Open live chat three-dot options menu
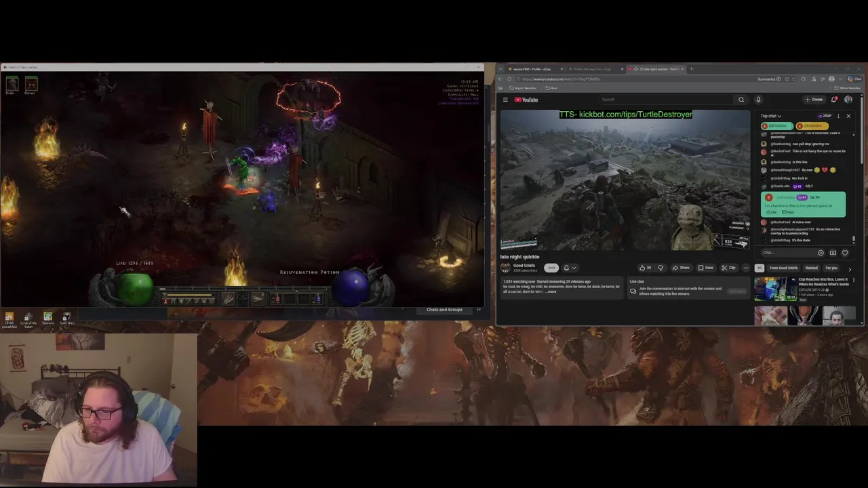Image resolution: width=868 pixels, height=488 pixels. coord(838,116)
